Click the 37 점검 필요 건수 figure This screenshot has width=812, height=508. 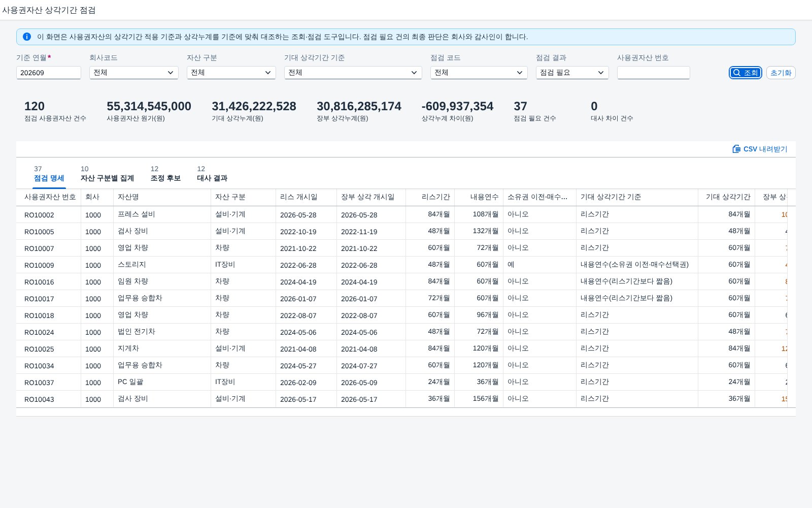(x=520, y=106)
